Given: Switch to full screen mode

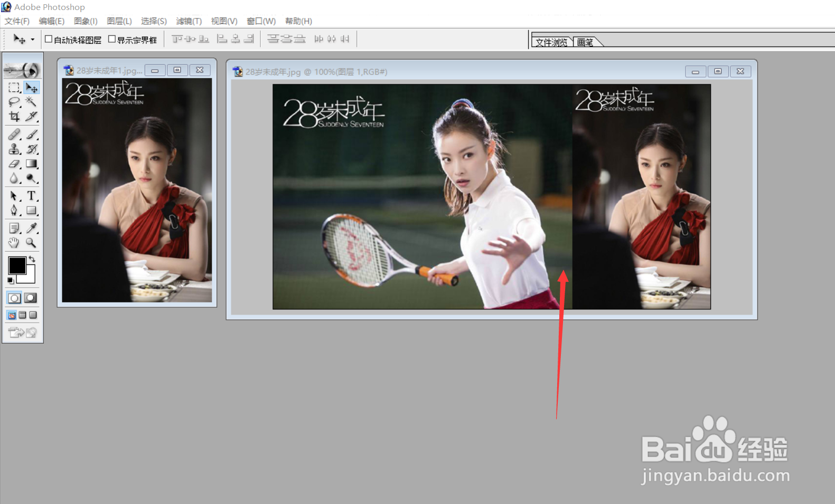Looking at the screenshot, I should point(33,315).
